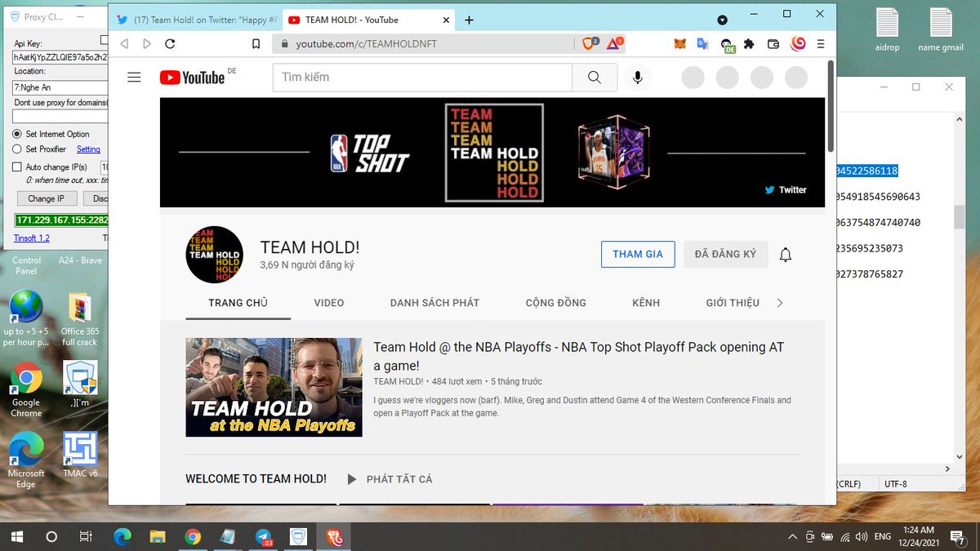The image size is (980, 551).
Task: Open aidrop text file on desktop
Action: click(887, 30)
